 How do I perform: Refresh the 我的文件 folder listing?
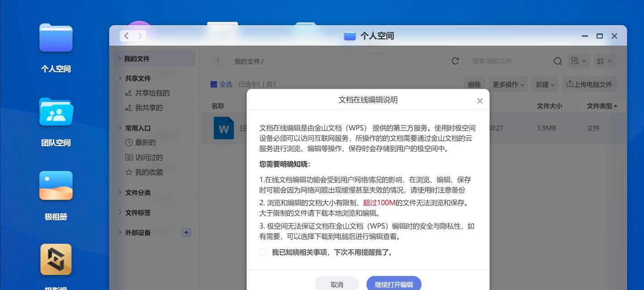coord(455,61)
